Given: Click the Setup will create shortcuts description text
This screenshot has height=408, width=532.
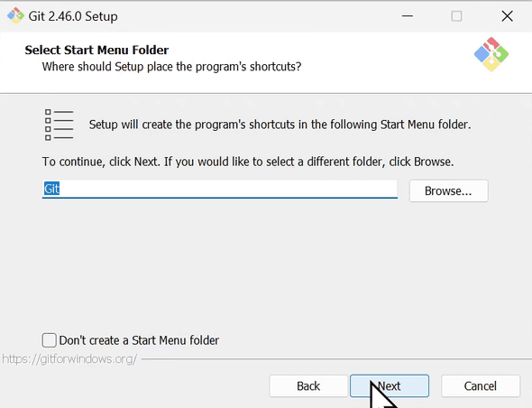Looking at the screenshot, I should coord(280,125).
